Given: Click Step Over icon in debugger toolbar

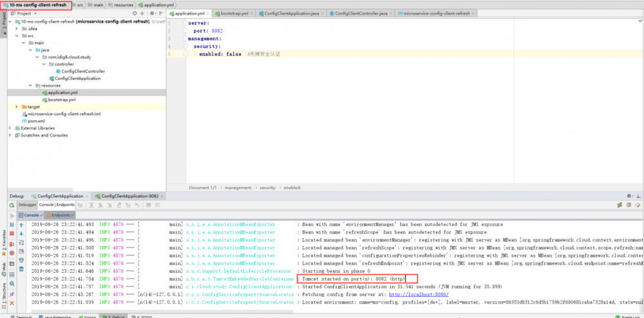Looking at the screenshot, I should [x=93, y=204].
